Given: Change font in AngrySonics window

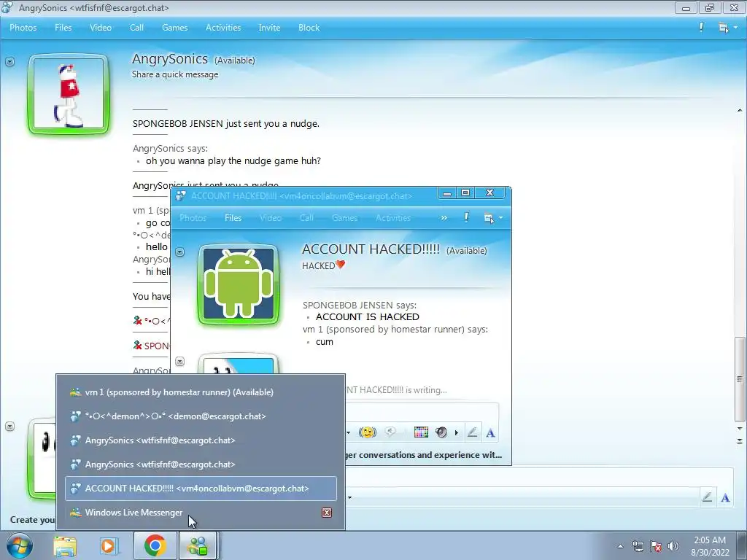Looking at the screenshot, I should click(725, 497).
